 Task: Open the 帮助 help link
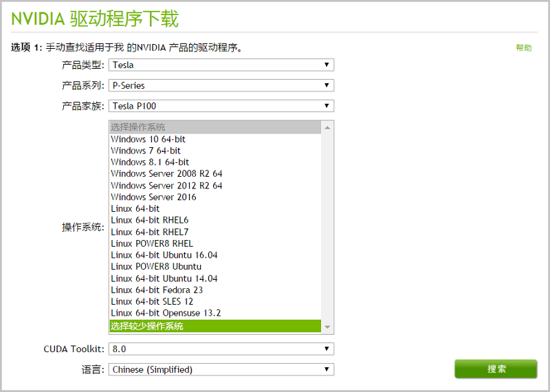[524, 48]
